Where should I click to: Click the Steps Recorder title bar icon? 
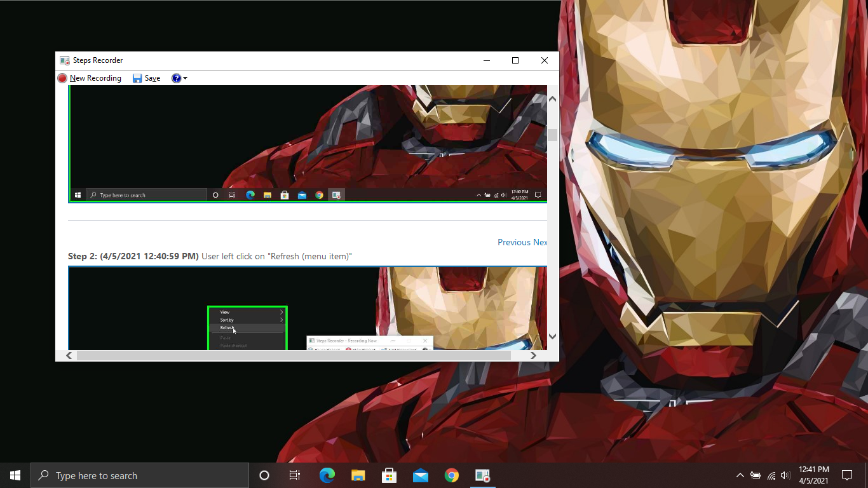[x=64, y=60]
